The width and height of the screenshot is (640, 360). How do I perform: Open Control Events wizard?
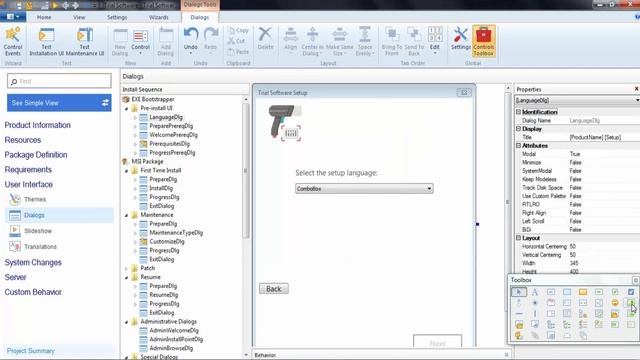[x=13, y=41]
